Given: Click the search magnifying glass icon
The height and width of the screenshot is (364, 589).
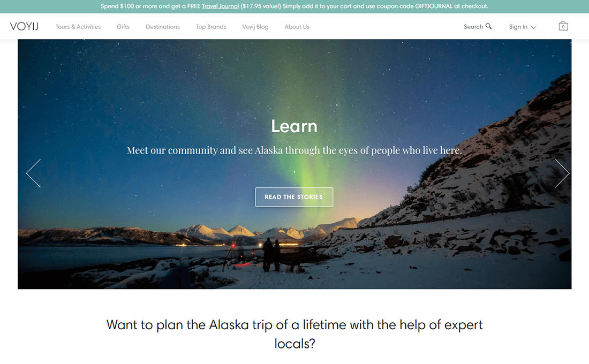Looking at the screenshot, I should (x=488, y=26).
